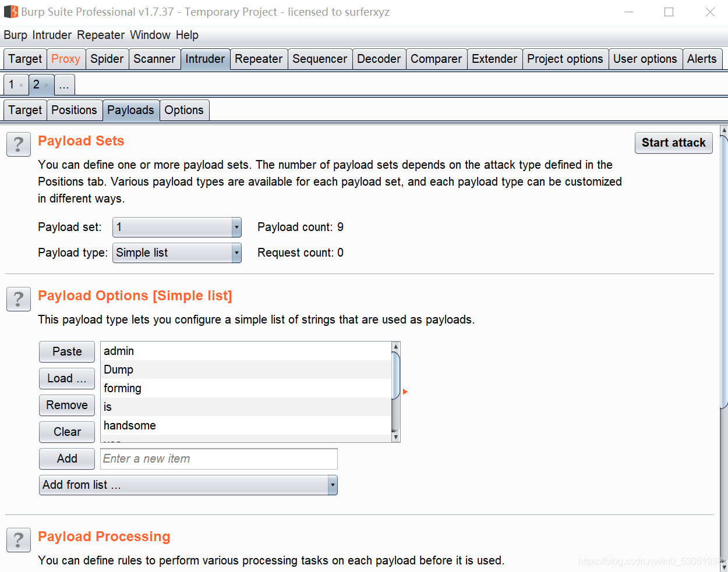Viewport: 728px width, 572px height.
Task: Switch to the Options sub-tab
Action: (x=184, y=110)
